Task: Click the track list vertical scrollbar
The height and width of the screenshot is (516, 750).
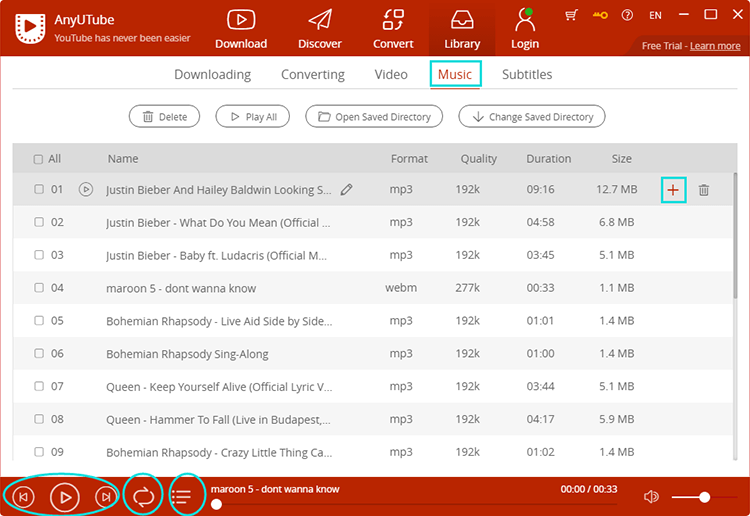Action: tap(735, 235)
